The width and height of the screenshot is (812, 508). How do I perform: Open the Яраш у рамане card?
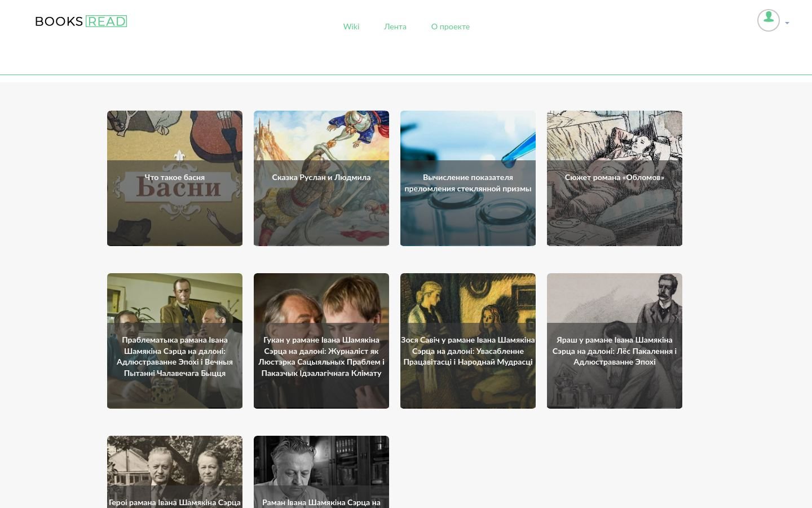(x=615, y=341)
